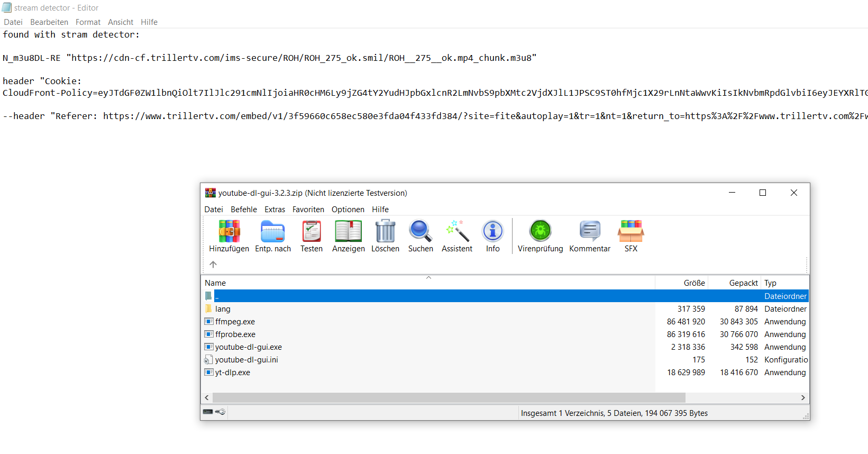Image resolution: width=868 pixels, height=454 pixels.
Task: Click packed size value 18 416 670
Action: pyautogui.click(x=738, y=372)
